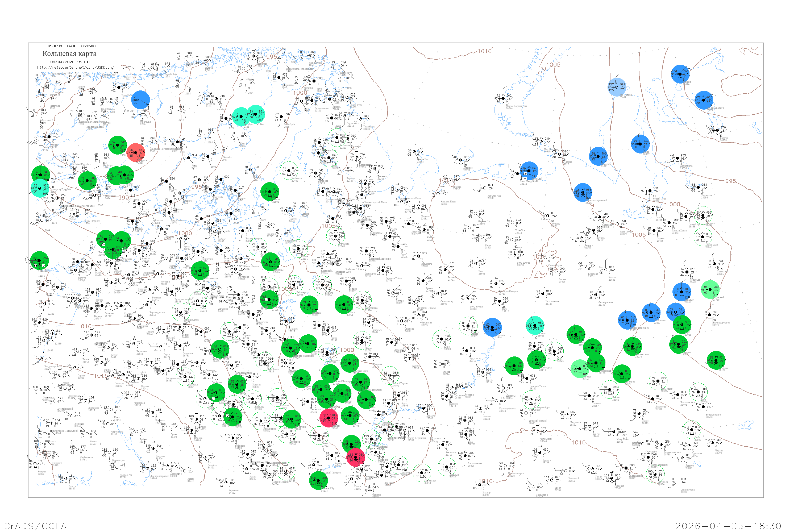Viewport: 798px width, 532px height.
Task: Select the dashed circle at Пенза 27962
Action: point(319,436)
